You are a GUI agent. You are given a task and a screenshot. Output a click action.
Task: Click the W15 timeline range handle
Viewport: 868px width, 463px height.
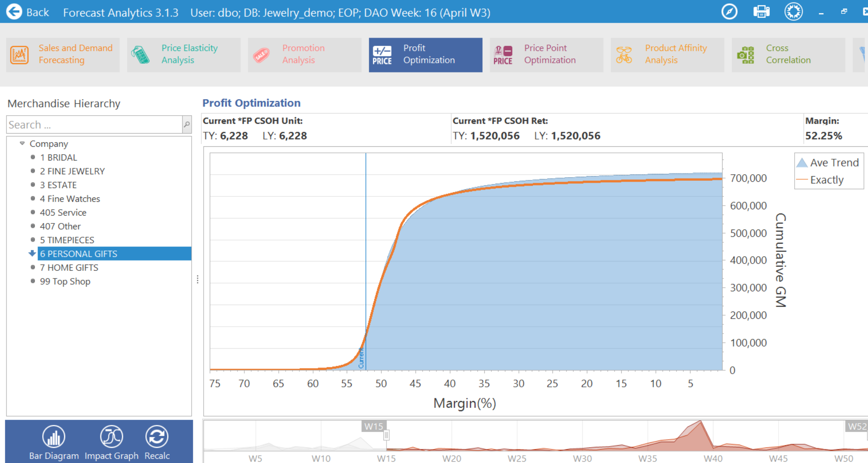(387, 435)
